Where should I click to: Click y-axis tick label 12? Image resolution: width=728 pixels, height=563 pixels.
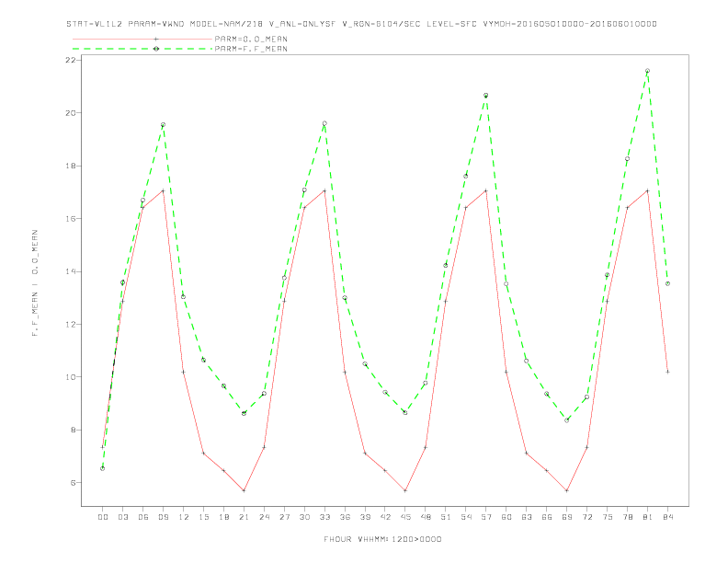click(71, 324)
